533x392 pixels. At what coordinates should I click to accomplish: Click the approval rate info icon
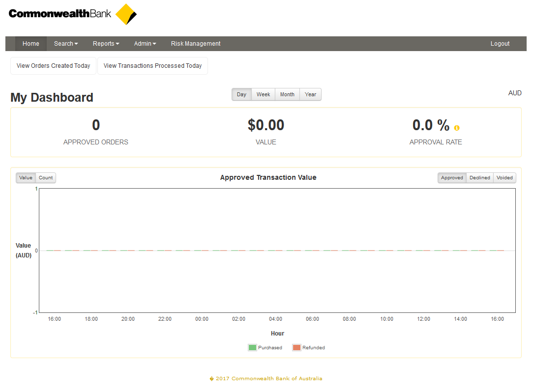457,128
